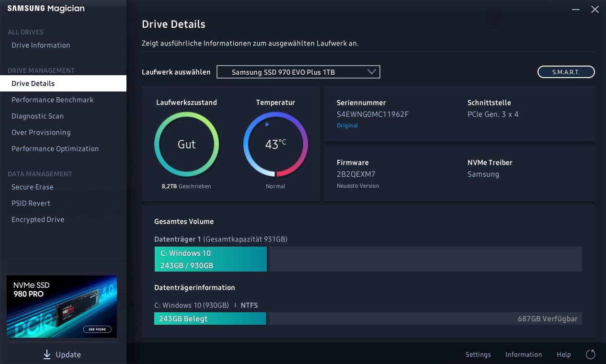Click the 980 PRO See More banner

pos(62,307)
